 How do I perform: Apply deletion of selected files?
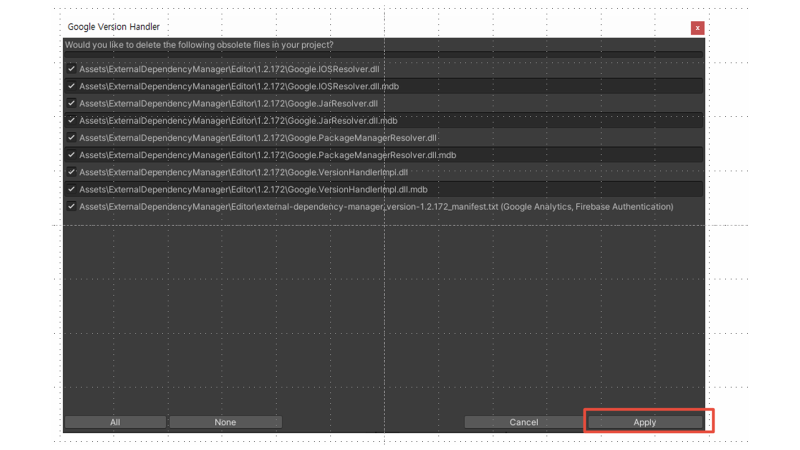click(645, 422)
